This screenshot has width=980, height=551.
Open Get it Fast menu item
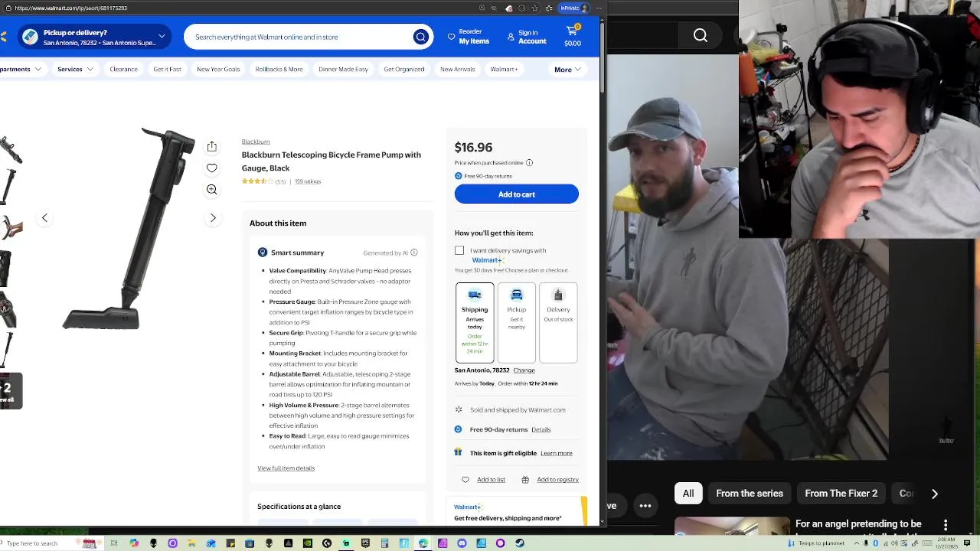tap(167, 69)
